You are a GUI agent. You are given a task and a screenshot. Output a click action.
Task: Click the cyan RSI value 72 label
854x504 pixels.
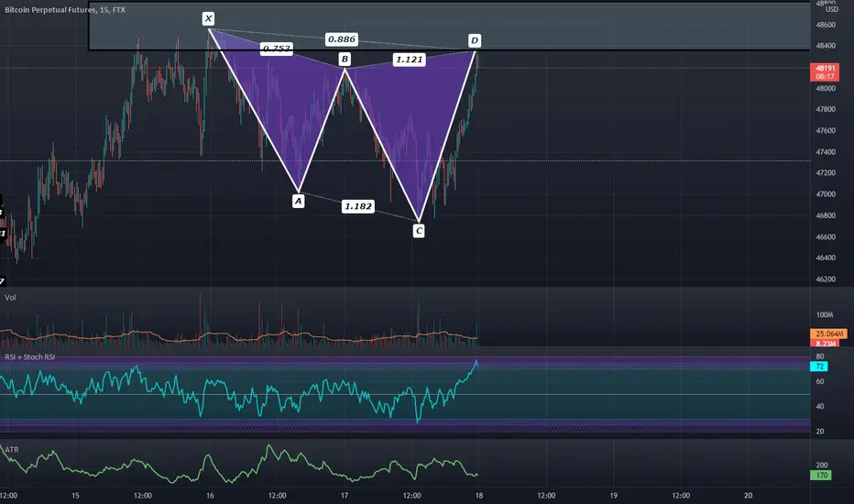point(820,367)
